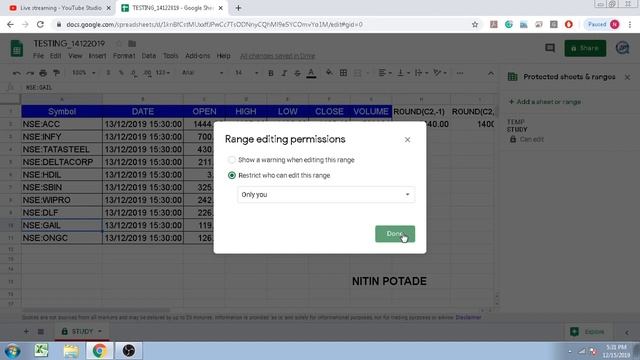This screenshot has height=360, width=640.
Task: Close the Protected sheets & ranges panel
Action: coord(627,77)
